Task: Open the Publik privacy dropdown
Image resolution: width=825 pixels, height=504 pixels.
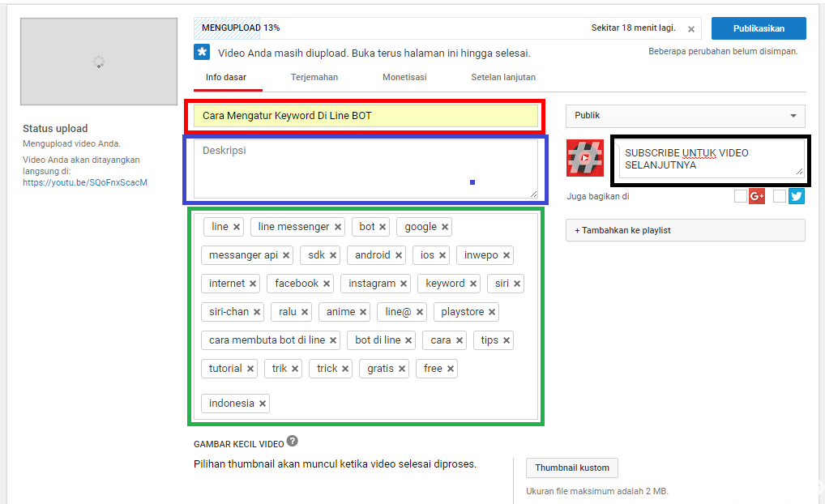Action: [x=686, y=116]
